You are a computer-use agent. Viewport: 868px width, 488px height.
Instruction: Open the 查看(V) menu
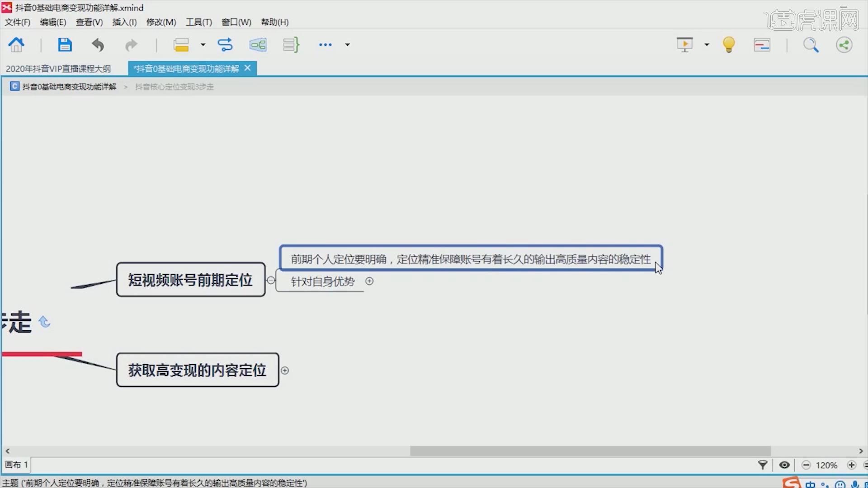[89, 22]
